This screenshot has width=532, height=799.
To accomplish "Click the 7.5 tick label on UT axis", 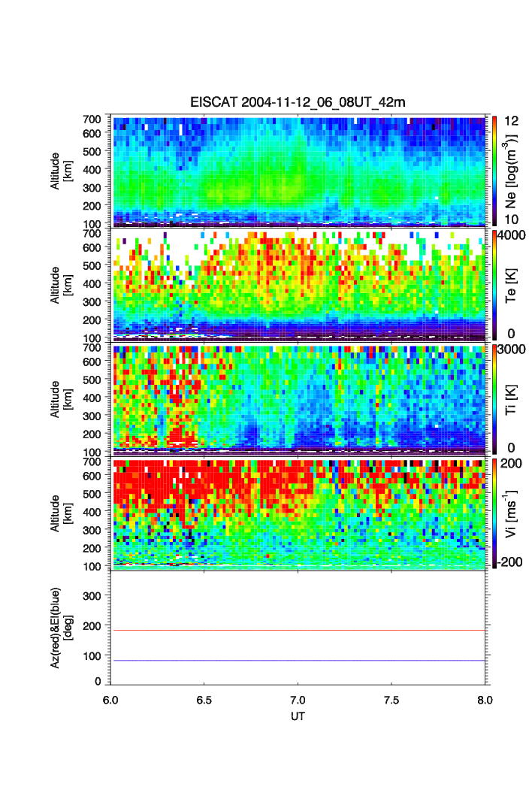I will pyautogui.click(x=392, y=699).
